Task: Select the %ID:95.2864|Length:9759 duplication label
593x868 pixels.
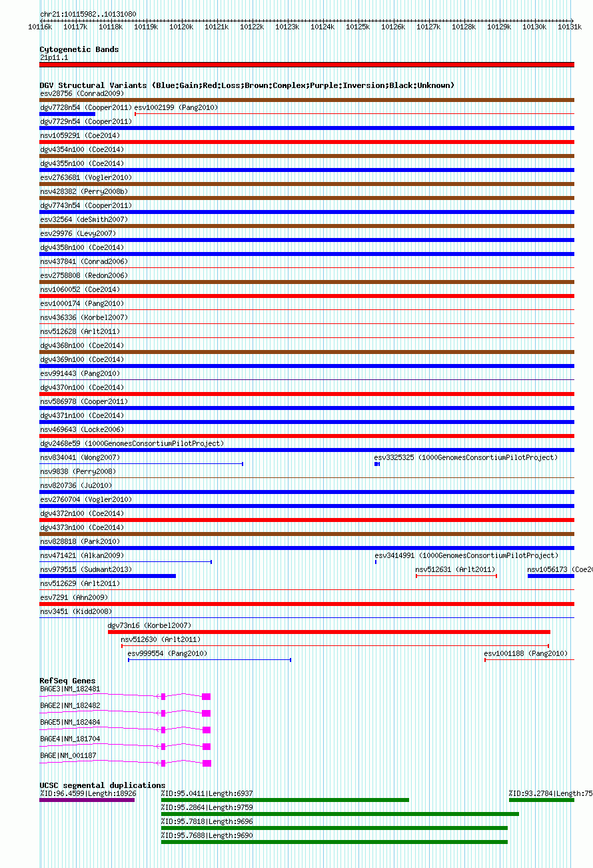Action: click(x=207, y=808)
